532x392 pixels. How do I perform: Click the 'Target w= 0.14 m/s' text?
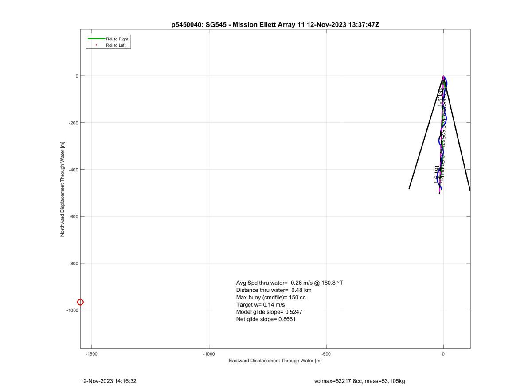click(260, 305)
